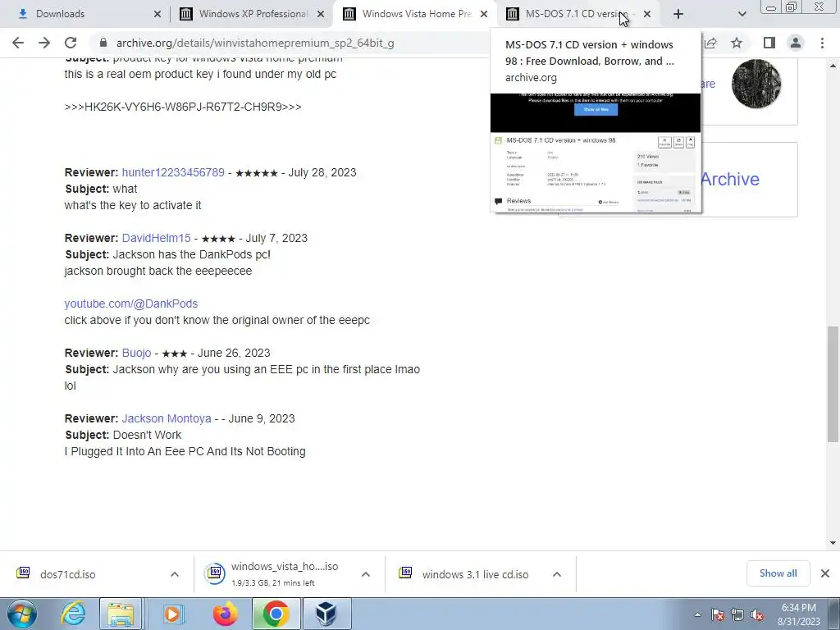
Task: Click the muted volume tray icon
Action: pyautogui.click(x=757, y=614)
